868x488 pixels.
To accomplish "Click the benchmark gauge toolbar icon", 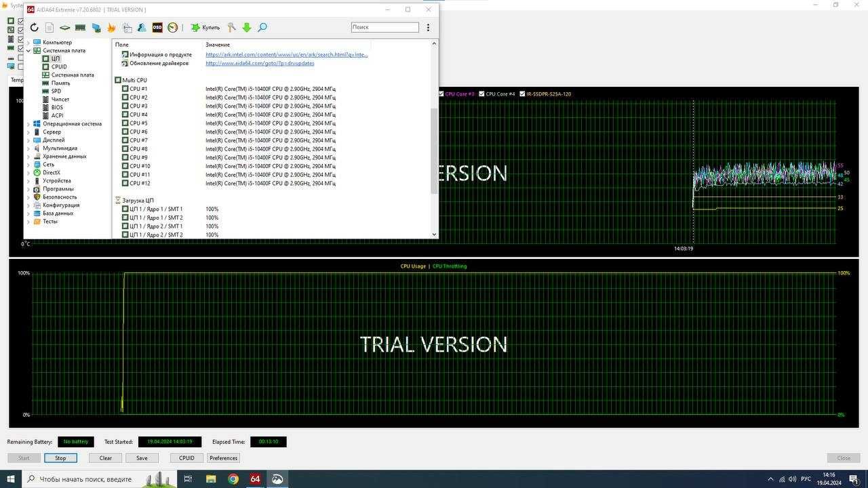I will [x=173, y=27].
